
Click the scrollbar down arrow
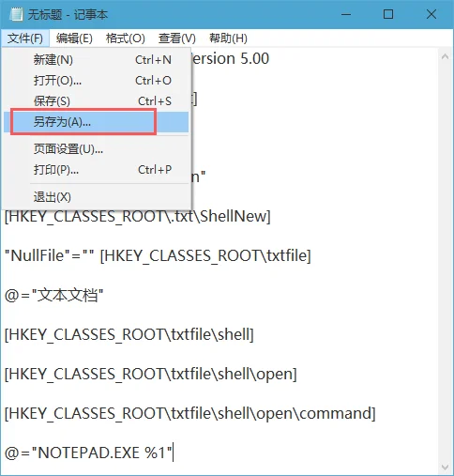pyautogui.click(x=445, y=468)
